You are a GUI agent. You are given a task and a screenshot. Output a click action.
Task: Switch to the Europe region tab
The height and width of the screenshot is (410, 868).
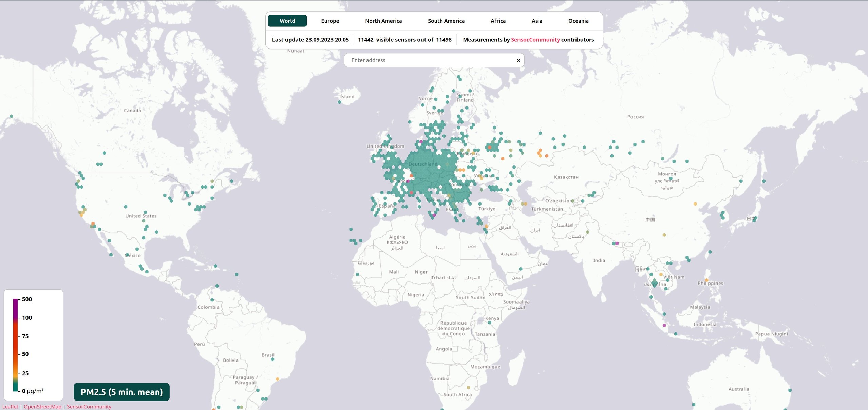tap(329, 21)
